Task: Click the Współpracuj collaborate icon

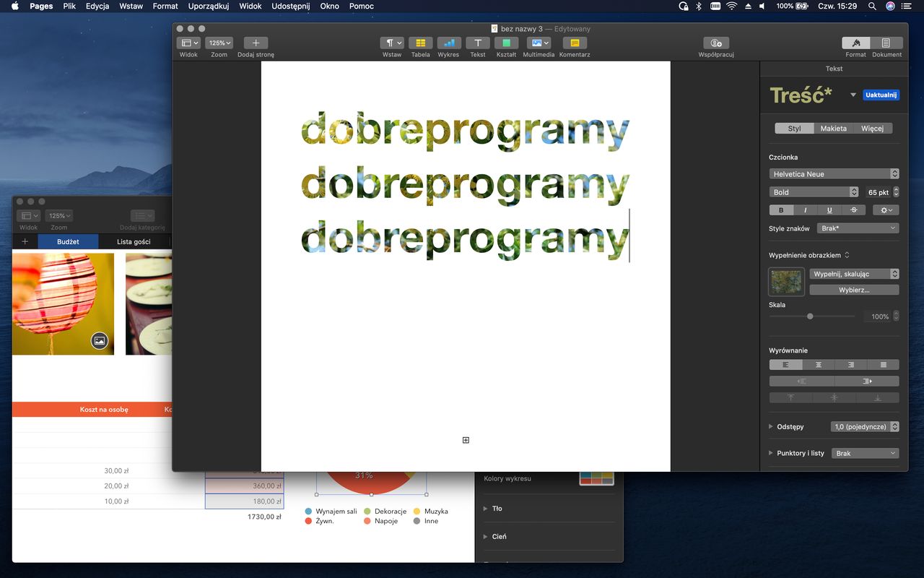Action: pyautogui.click(x=715, y=43)
